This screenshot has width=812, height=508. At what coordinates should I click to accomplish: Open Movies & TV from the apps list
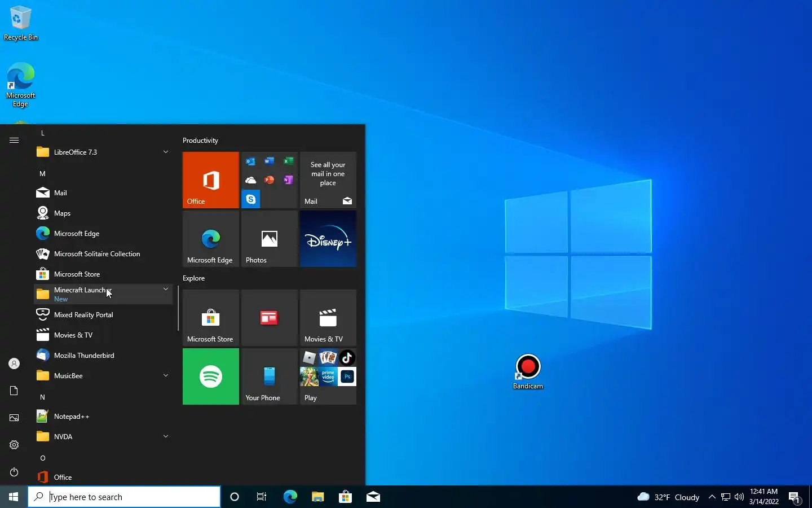pos(103,335)
